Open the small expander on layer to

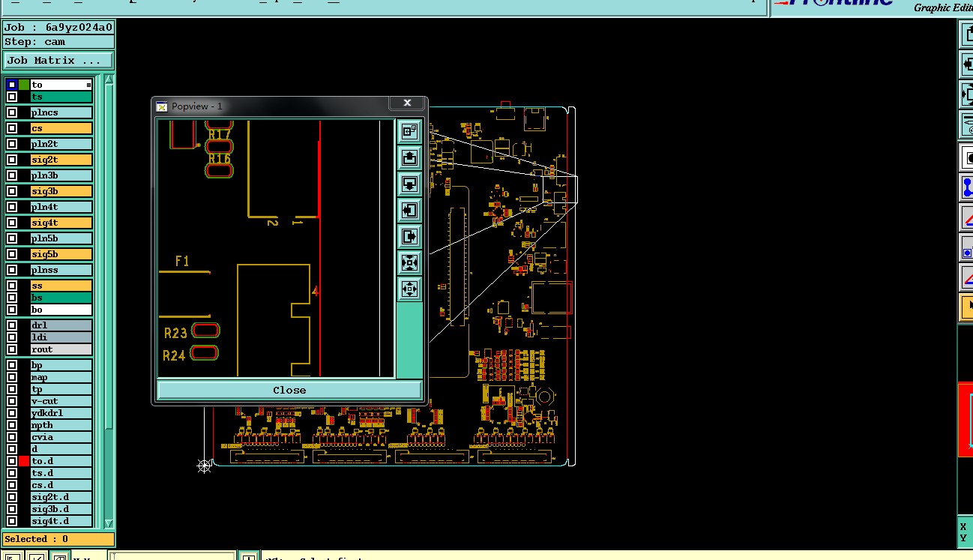coord(88,85)
